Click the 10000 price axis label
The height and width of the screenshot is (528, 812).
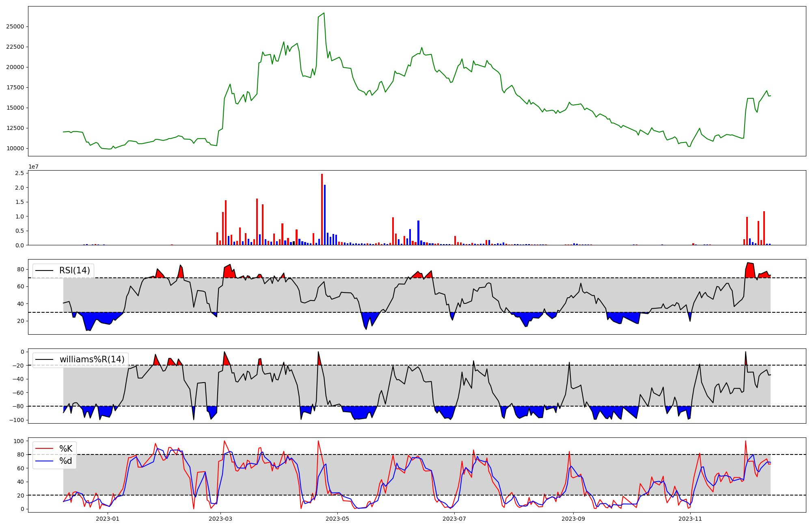pos(15,149)
